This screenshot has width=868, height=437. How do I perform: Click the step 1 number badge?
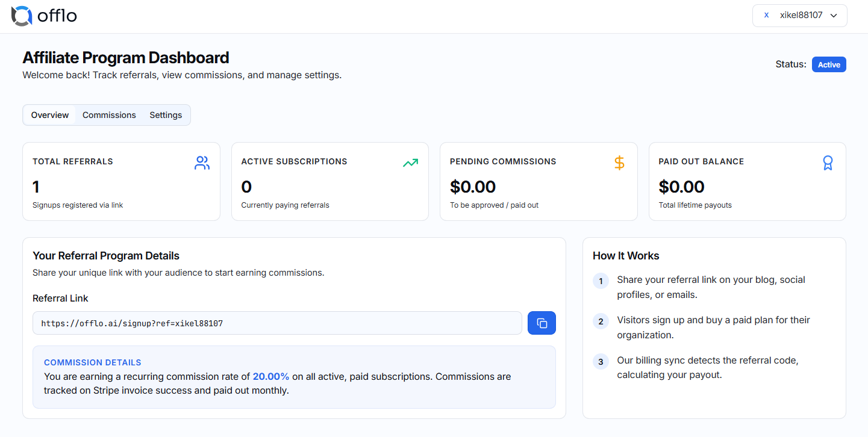click(601, 281)
